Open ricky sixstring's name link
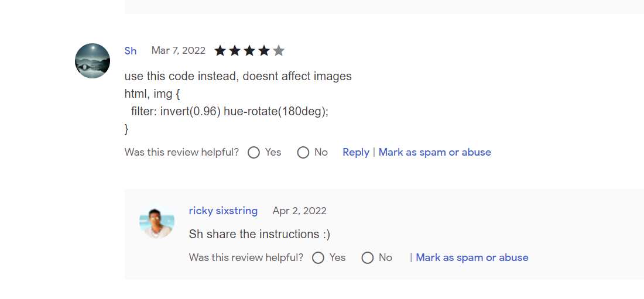644x299 pixels. [x=223, y=211]
